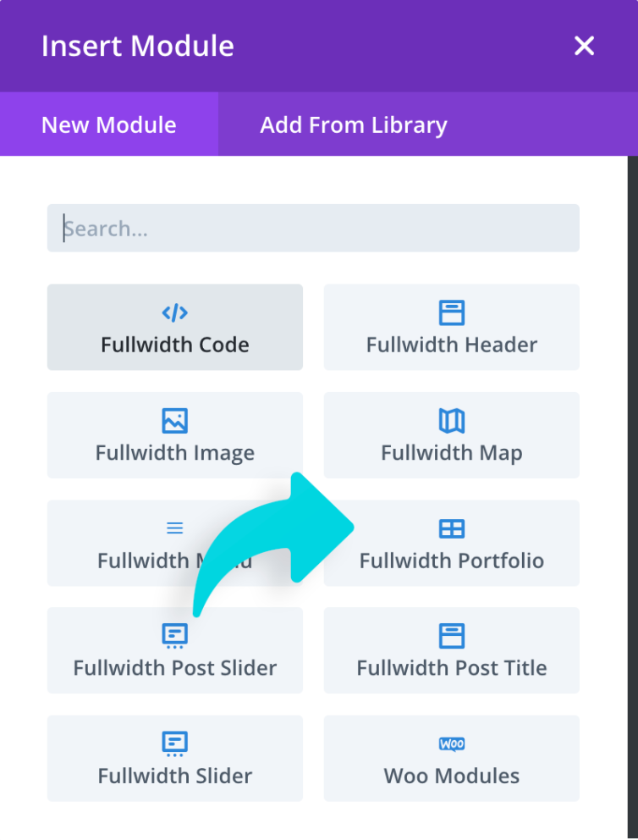The width and height of the screenshot is (638, 840).
Task: Select the Fullwidth Code module icon
Action: (174, 310)
